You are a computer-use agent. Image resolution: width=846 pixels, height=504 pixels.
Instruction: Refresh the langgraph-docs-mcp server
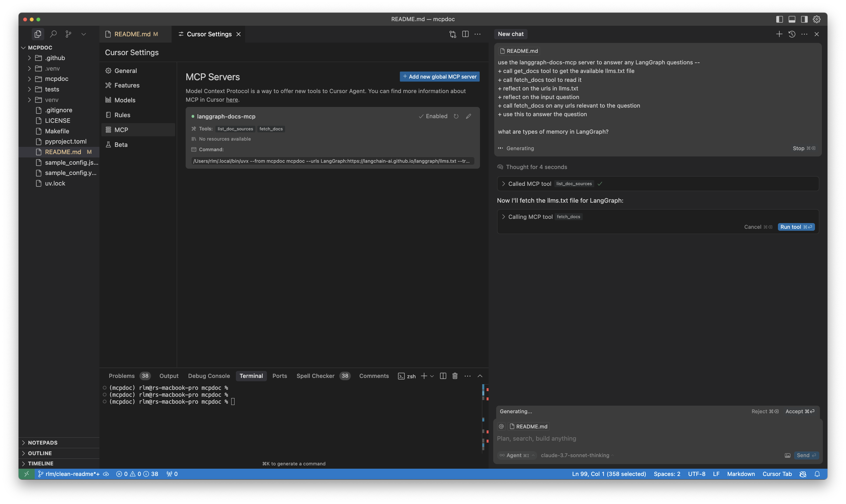tap(456, 116)
